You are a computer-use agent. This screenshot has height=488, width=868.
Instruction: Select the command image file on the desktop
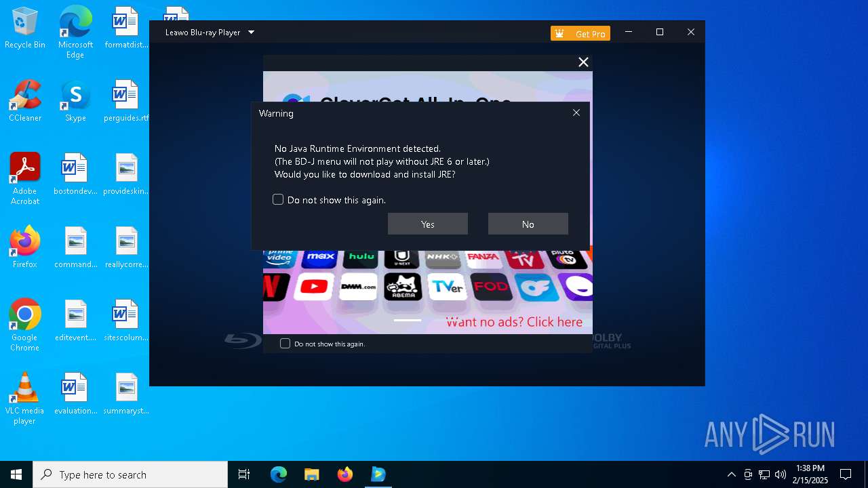tap(75, 247)
